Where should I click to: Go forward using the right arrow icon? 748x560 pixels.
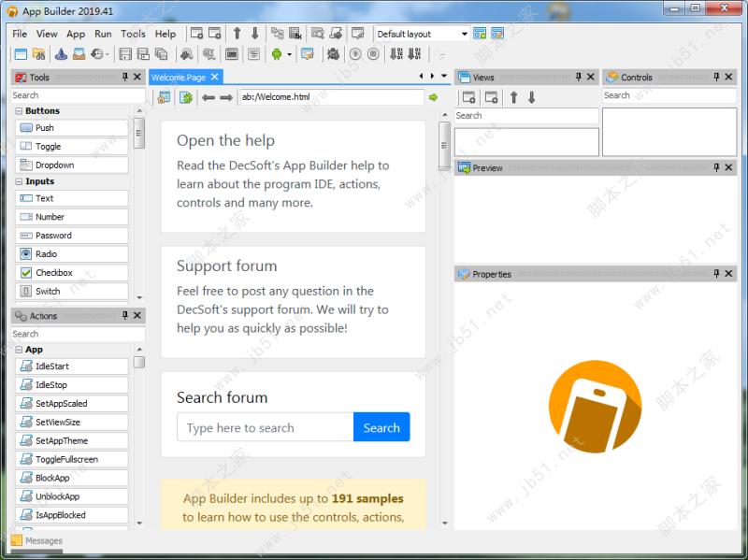[226, 97]
